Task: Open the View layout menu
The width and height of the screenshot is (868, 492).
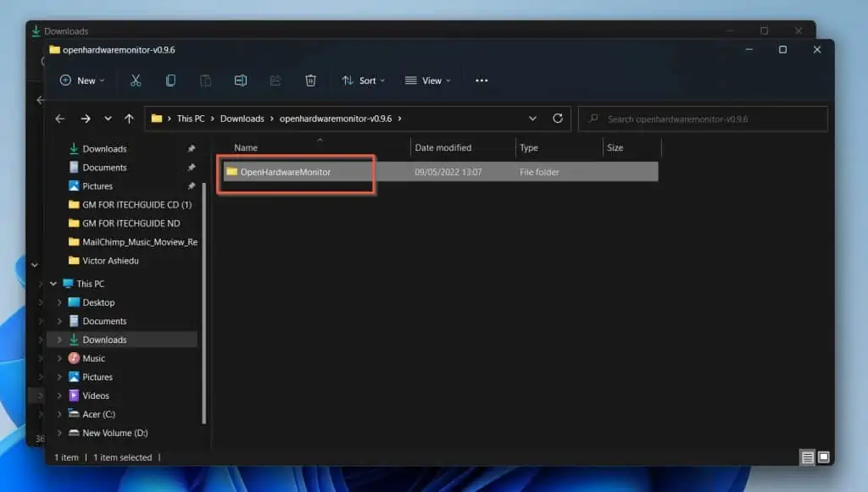Action: pyautogui.click(x=427, y=80)
